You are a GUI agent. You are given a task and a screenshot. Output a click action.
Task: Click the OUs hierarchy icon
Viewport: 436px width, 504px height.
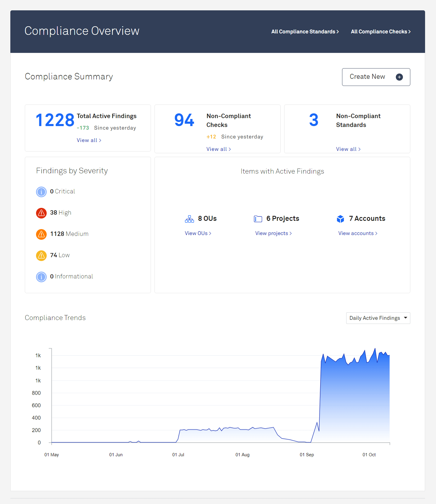coord(189,219)
